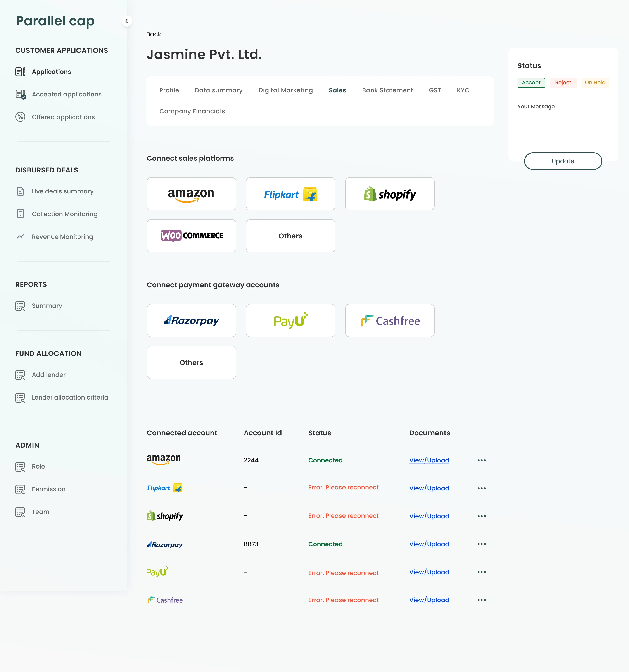Open the more options menu for Amazon row
Image resolution: width=629 pixels, height=672 pixels.
click(482, 460)
